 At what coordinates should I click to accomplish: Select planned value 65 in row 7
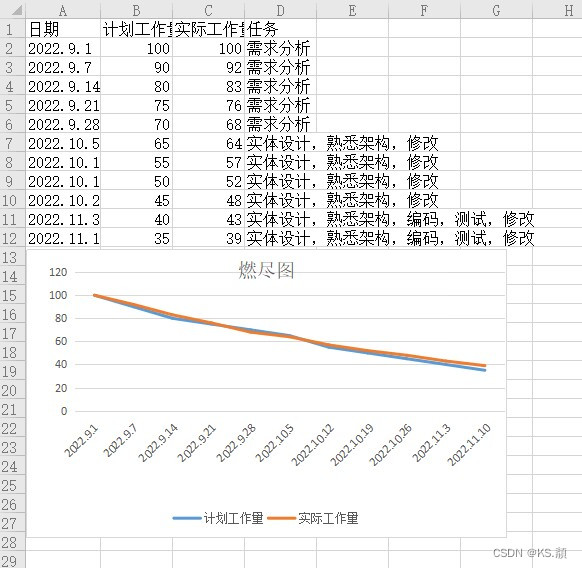click(136, 143)
